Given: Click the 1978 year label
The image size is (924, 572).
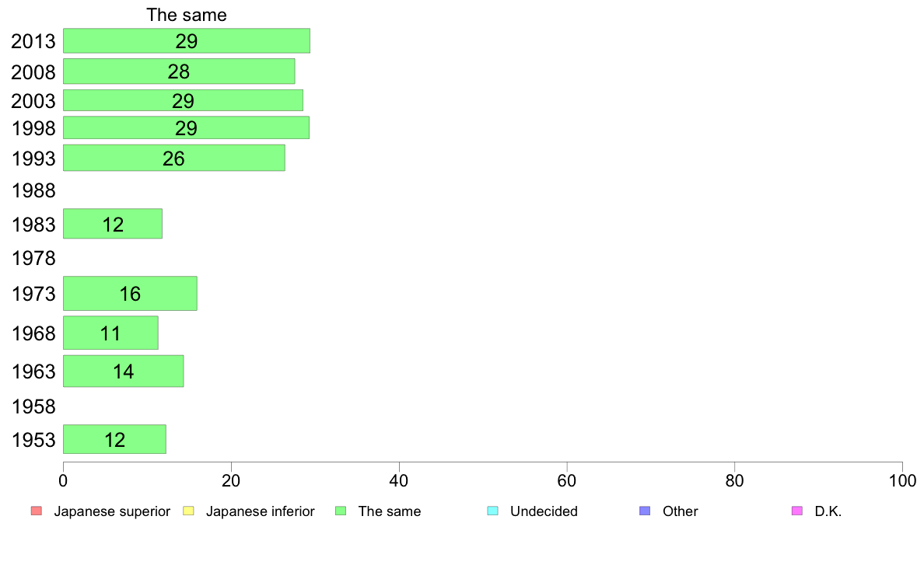Looking at the screenshot, I should (33, 258).
